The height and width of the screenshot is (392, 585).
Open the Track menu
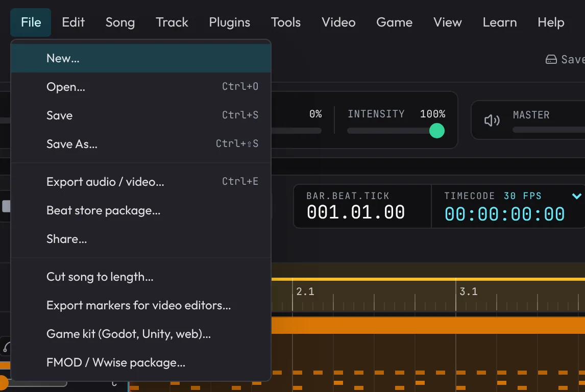coord(172,22)
